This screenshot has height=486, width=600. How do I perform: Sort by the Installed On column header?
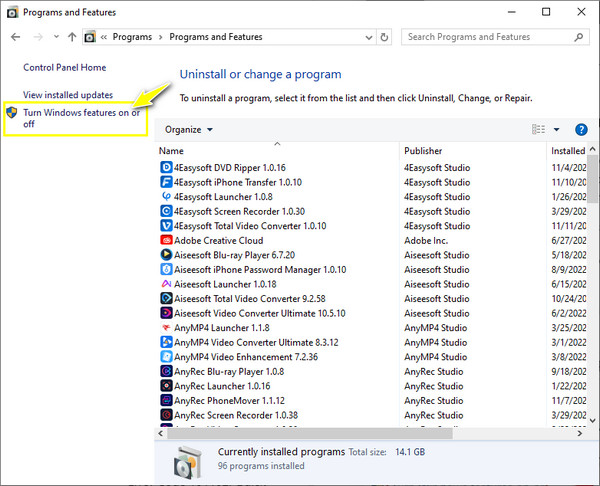(567, 150)
